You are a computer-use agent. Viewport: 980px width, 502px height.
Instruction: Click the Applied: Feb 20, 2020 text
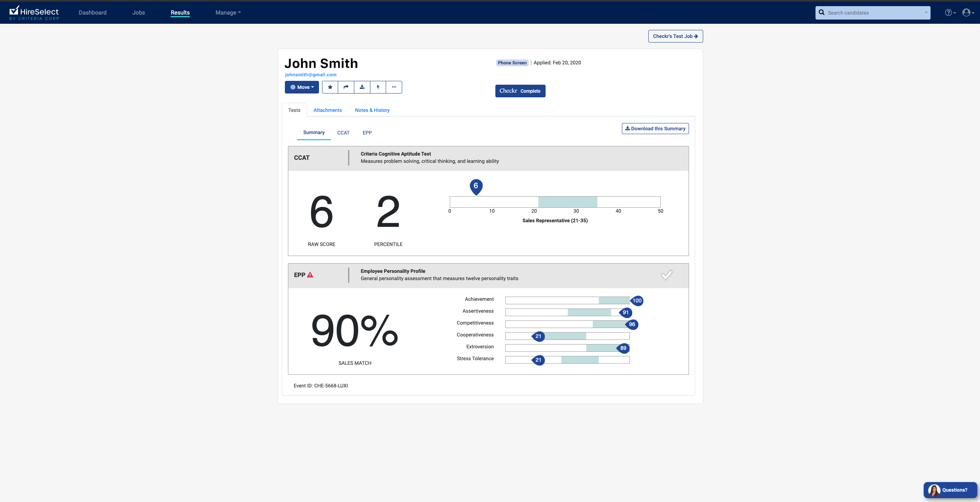[x=557, y=63]
